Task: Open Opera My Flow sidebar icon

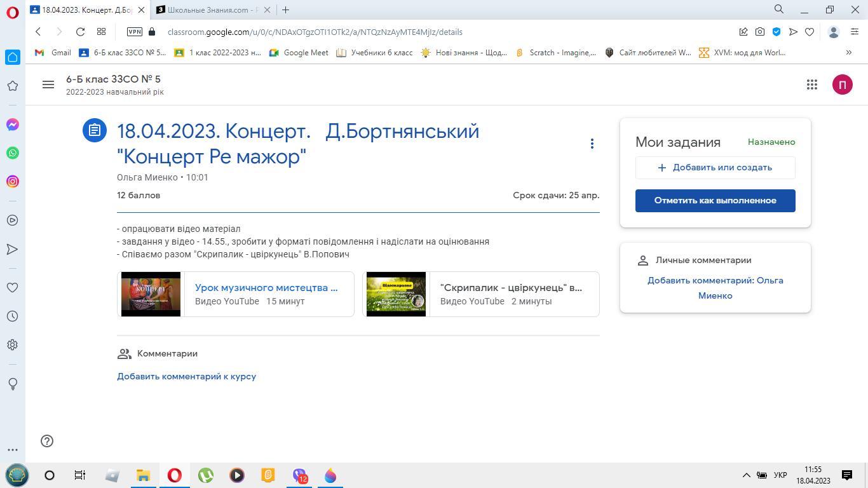Action: [13, 249]
